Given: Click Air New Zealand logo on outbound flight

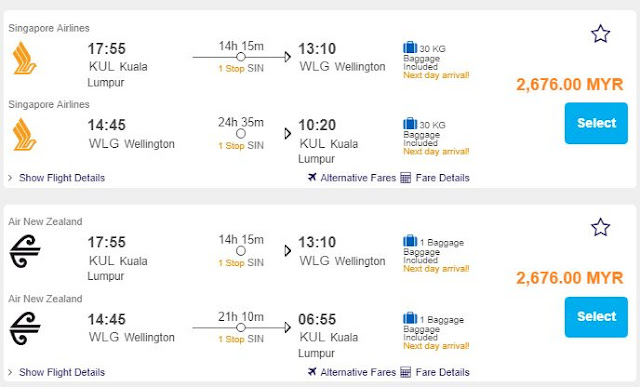Looking at the screenshot, I should pos(24,251).
